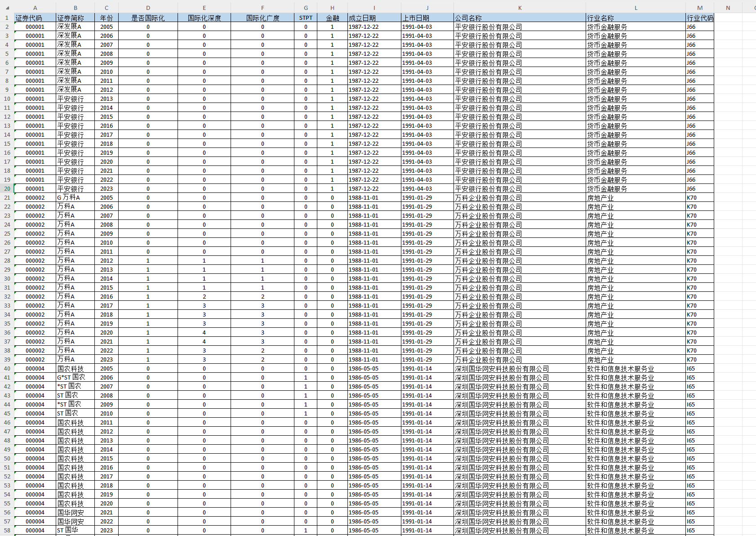
Task: Select column E header
Action: [204, 8]
